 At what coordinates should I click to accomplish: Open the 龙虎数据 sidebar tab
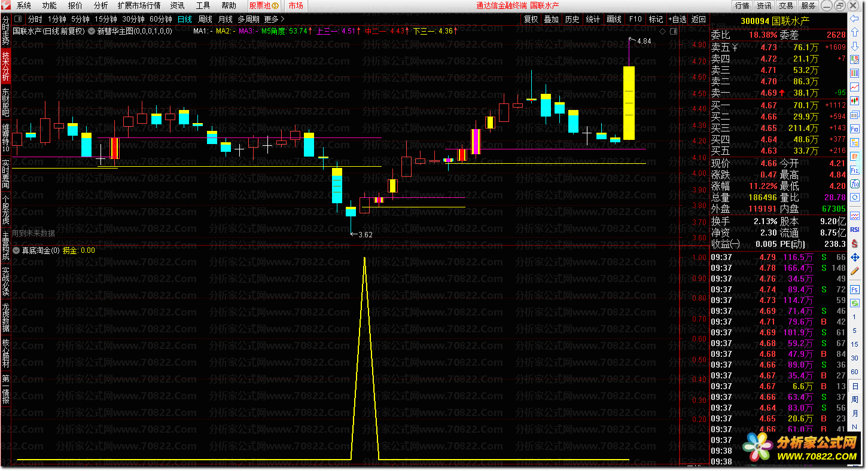(5, 317)
